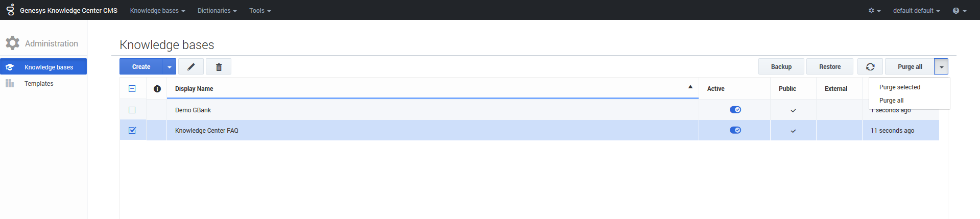Click the info column header icon

[x=157, y=89]
